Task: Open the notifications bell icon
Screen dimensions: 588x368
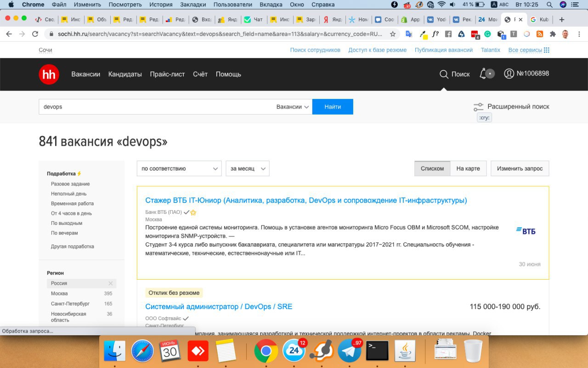Action: (x=483, y=74)
